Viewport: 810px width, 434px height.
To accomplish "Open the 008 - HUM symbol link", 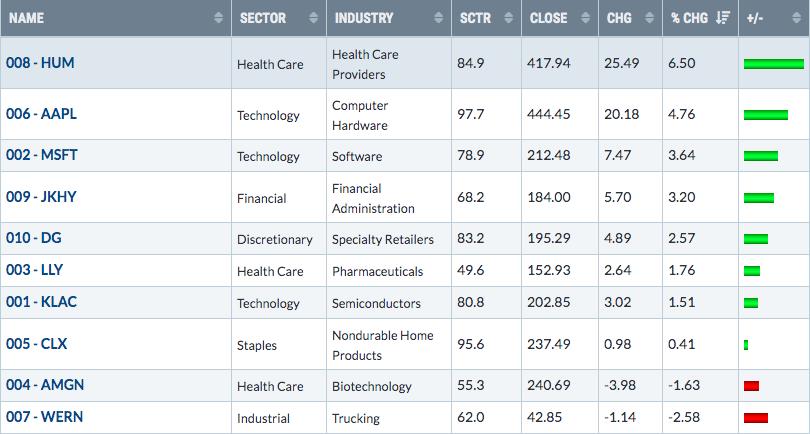I will click(x=40, y=63).
